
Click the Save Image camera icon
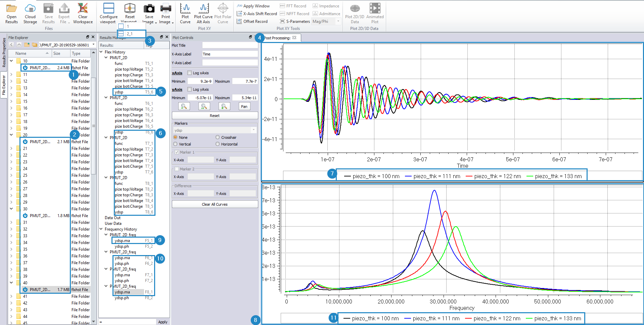click(x=149, y=8)
